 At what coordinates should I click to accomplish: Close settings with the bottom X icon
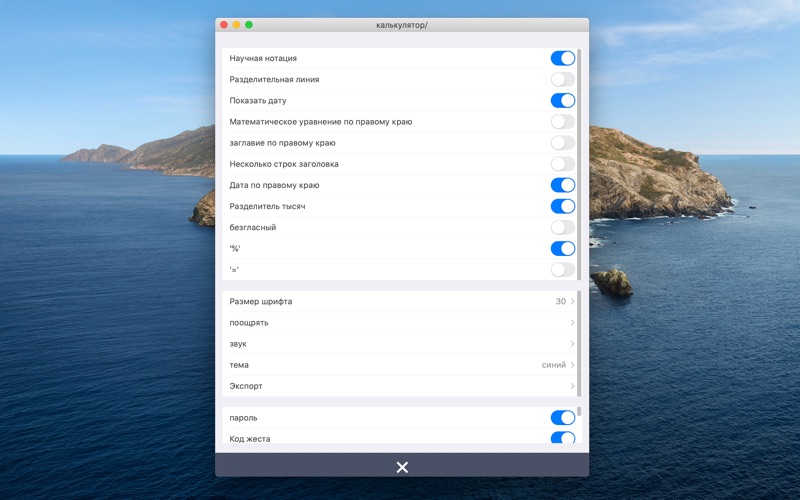click(402, 467)
